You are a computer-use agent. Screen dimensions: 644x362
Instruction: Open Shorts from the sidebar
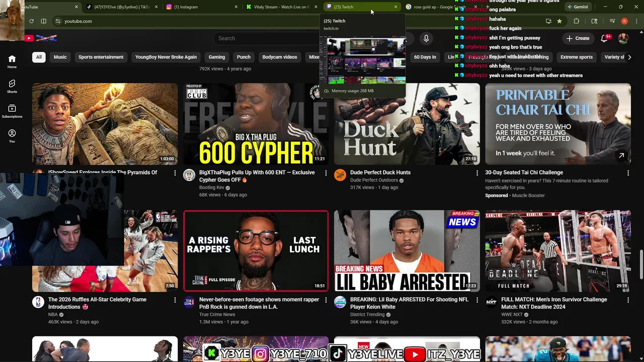[x=12, y=86]
